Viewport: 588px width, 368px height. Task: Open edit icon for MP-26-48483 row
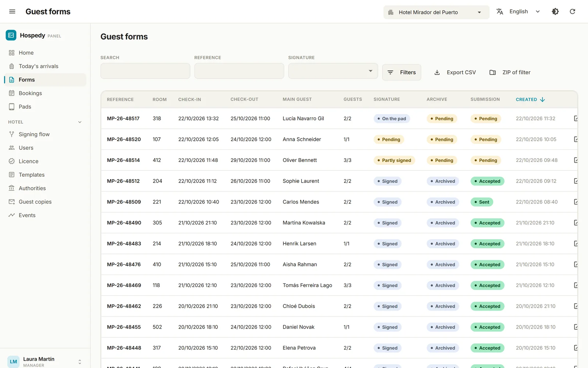[576, 244]
